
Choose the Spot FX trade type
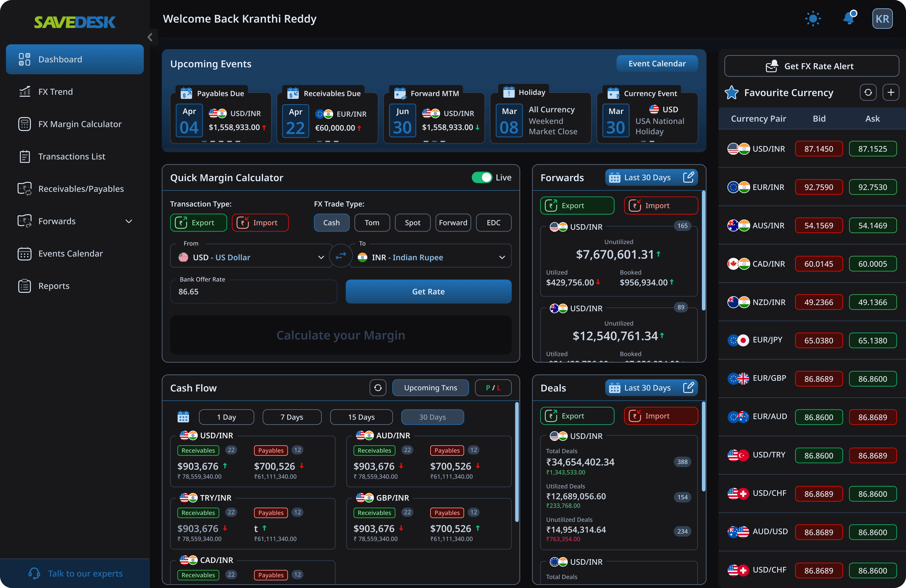coord(412,223)
